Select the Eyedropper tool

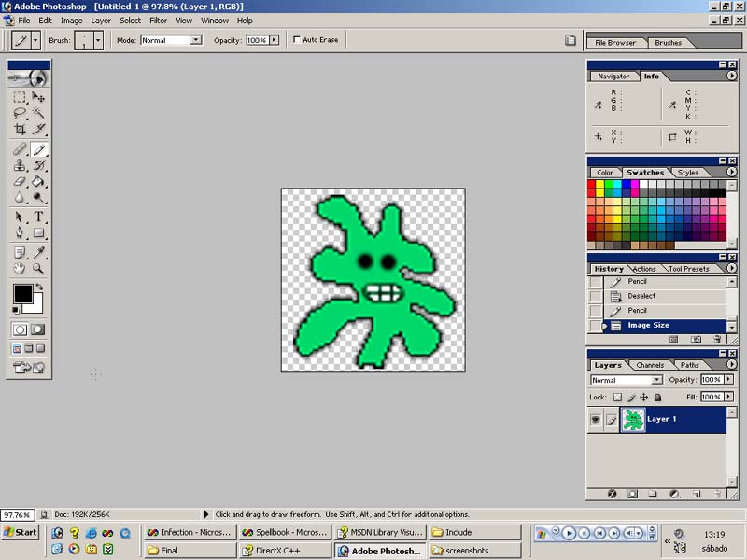tap(38, 252)
